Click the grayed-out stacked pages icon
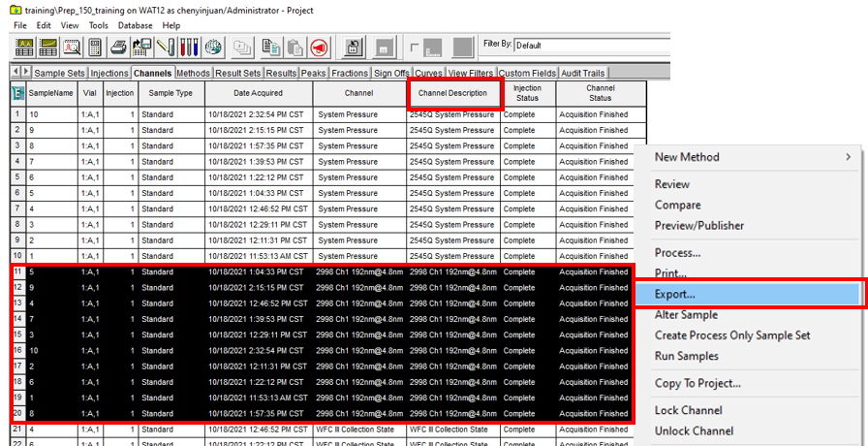 (x=241, y=48)
